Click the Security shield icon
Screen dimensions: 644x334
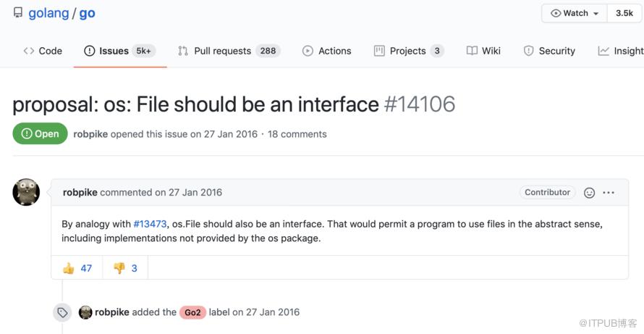(x=529, y=51)
